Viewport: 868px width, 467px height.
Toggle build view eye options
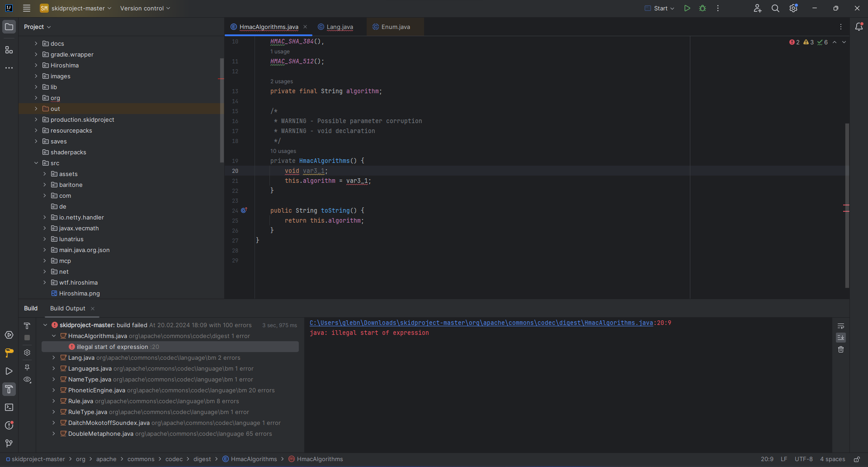click(x=27, y=380)
